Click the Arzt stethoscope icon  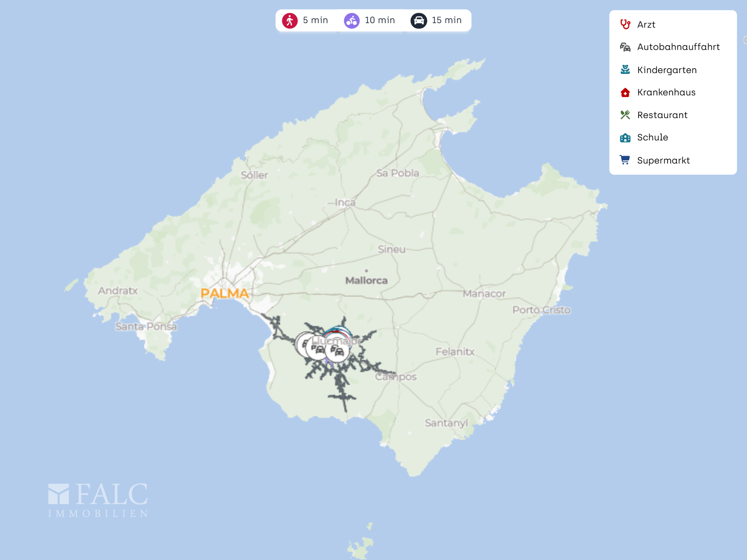(x=625, y=24)
